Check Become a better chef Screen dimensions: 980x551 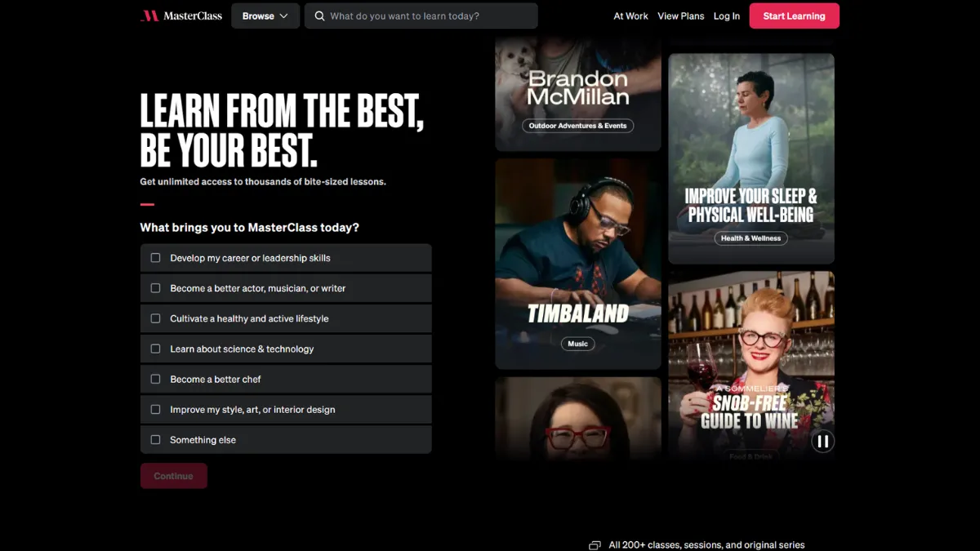pyautogui.click(x=155, y=379)
